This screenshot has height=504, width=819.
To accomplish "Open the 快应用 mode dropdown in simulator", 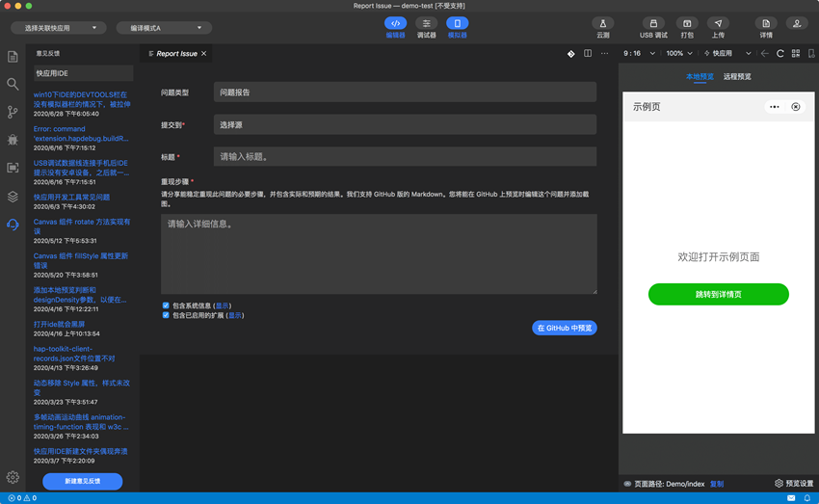I will pyautogui.click(x=727, y=53).
